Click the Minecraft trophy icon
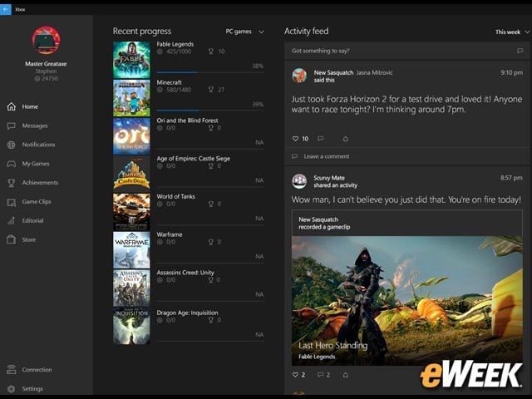 tap(210, 90)
